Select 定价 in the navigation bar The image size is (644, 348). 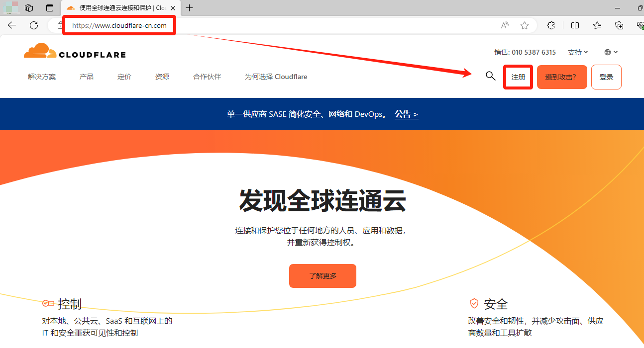pos(124,77)
